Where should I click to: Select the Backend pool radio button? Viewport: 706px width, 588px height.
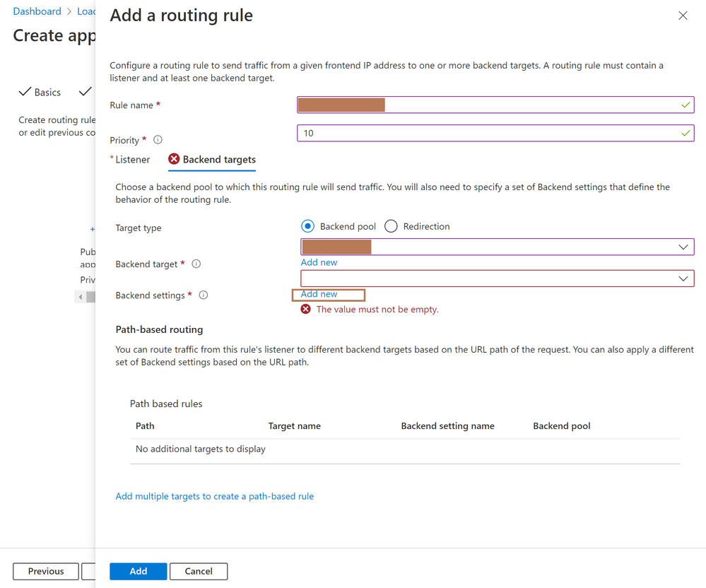point(308,226)
